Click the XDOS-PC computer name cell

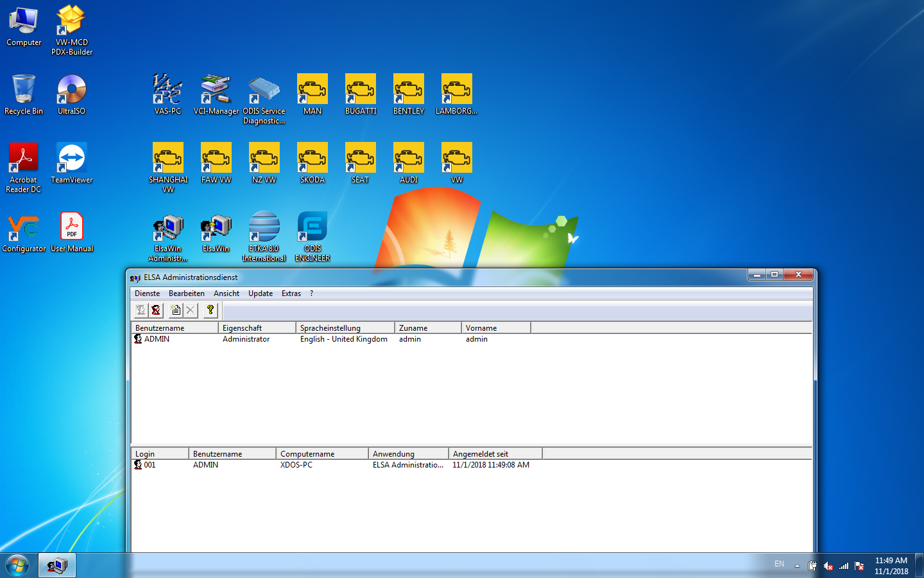coord(296,465)
